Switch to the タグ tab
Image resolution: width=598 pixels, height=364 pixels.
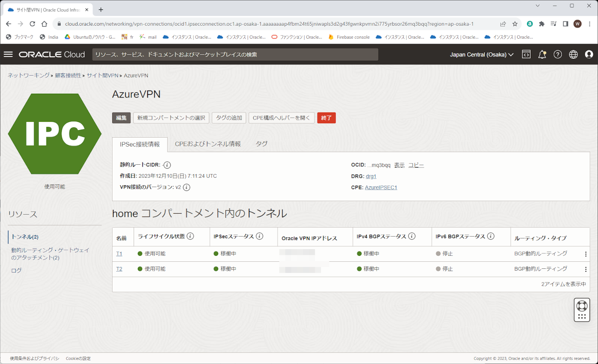coord(262,144)
